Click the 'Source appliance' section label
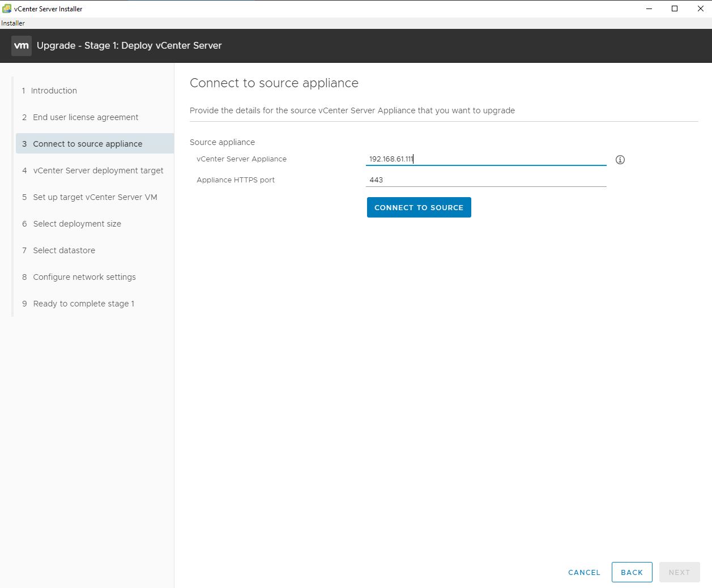The image size is (712, 588). (222, 142)
